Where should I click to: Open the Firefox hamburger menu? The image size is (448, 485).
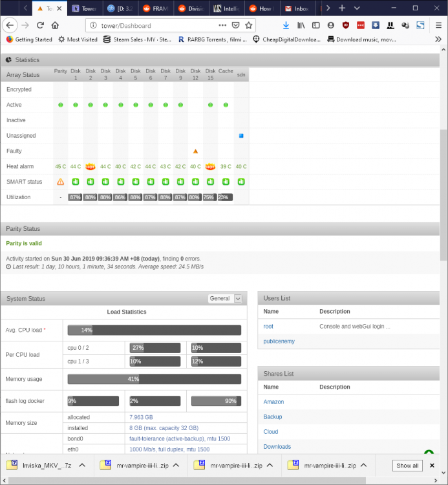[438, 25]
